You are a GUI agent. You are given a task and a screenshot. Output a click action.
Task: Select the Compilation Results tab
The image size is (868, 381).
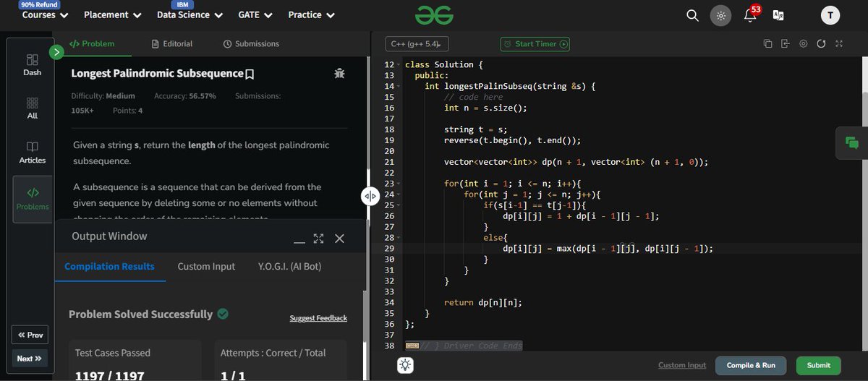point(109,266)
